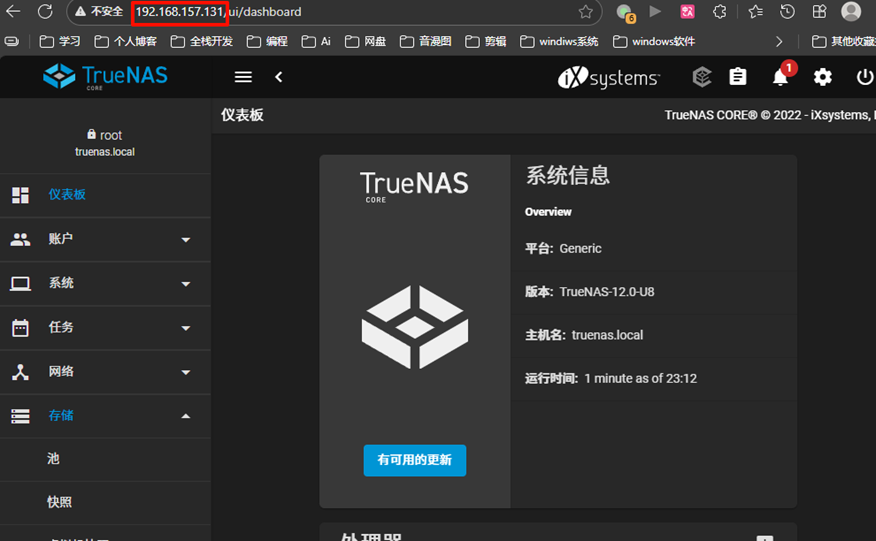Open browser history clock icon

(x=787, y=12)
